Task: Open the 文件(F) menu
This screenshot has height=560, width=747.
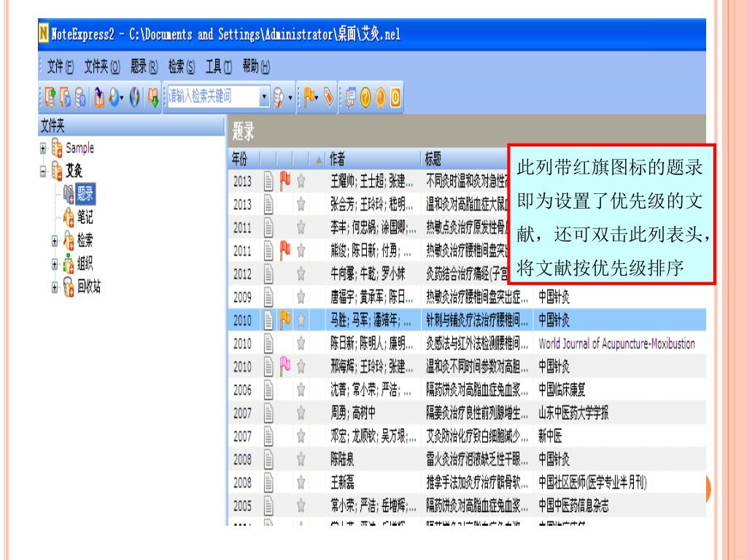Action: click(x=61, y=66)
